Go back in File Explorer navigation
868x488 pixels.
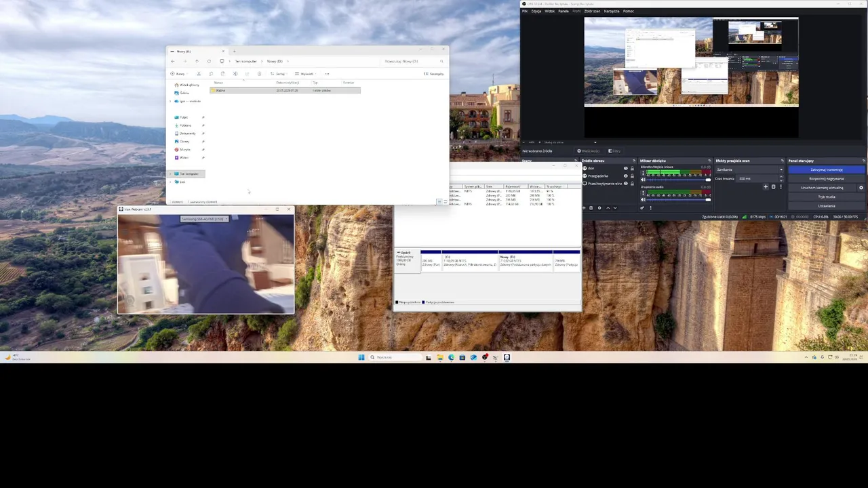(x=173, y=61)
